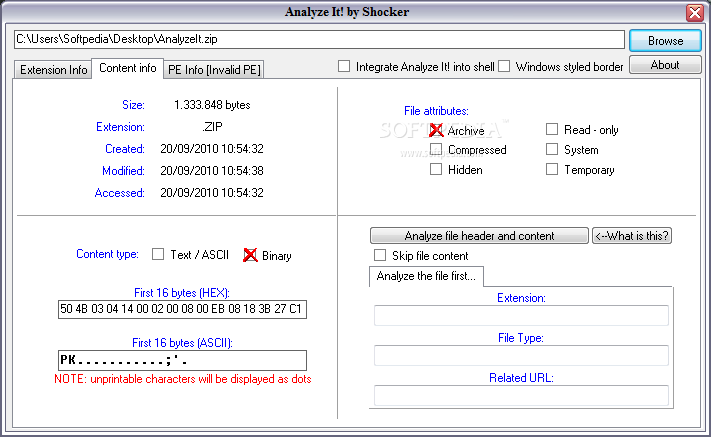Click the Size: label
711x437 pixels.
coord(133,105)
